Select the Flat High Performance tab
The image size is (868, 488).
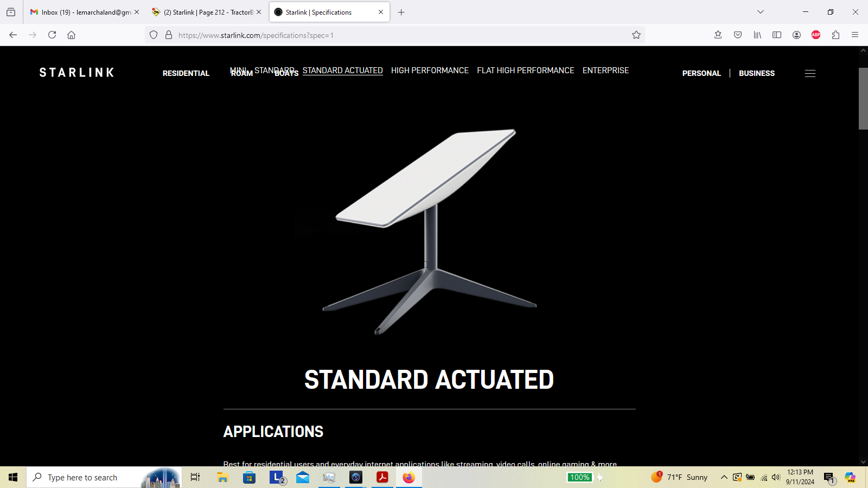525,70
